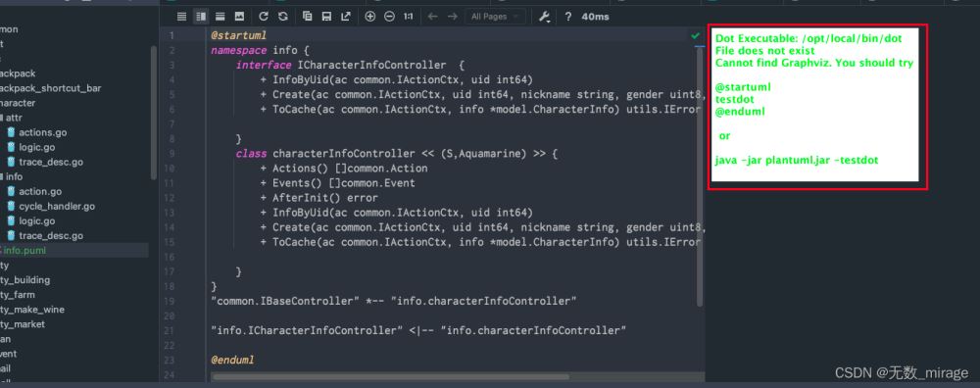Click the editor's horizontal scrollbar

tap(391, 377)
